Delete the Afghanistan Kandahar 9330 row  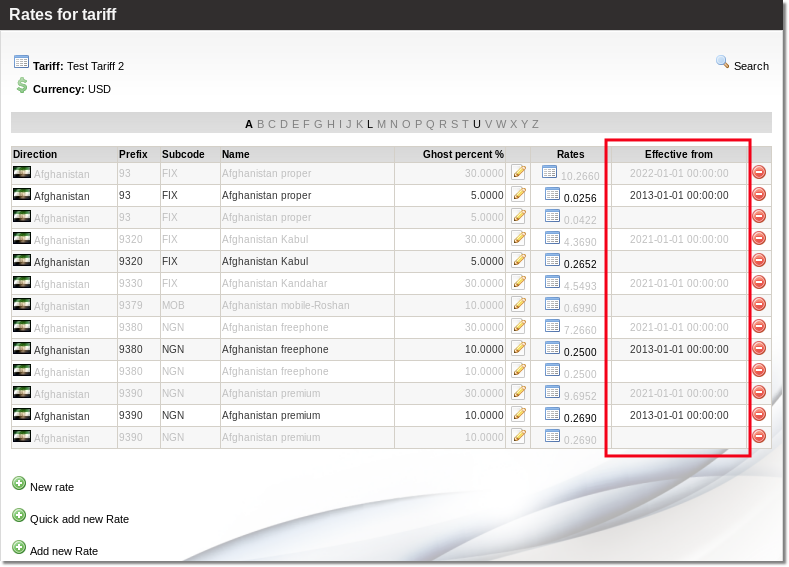coord(759,282)
